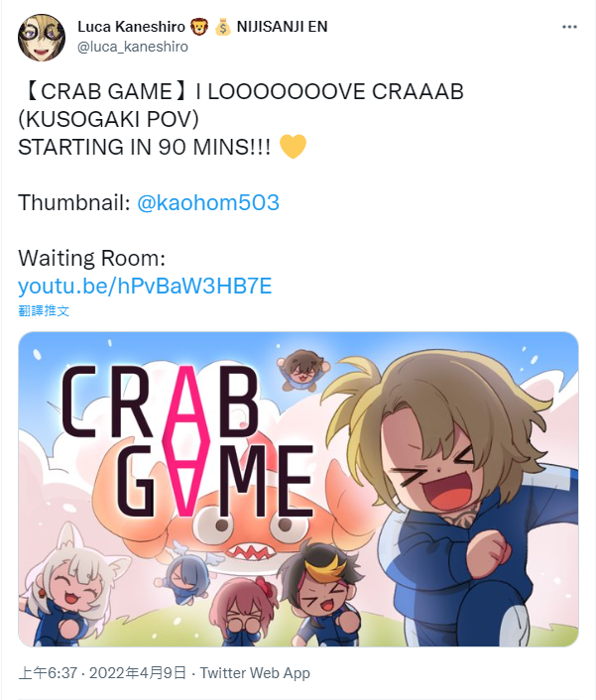Click the NIJISANJI EN text in name
This screenshot has height=700, width=596.
(283, 27)
